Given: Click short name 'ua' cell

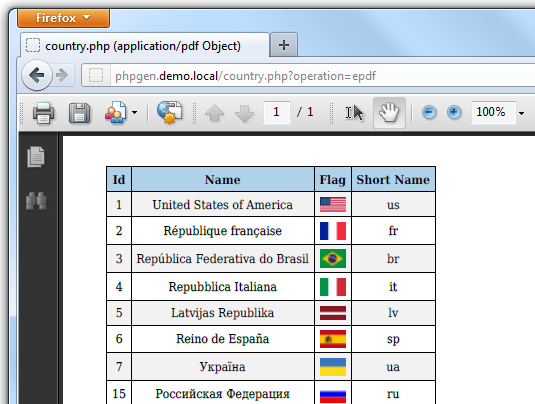Looking at the screenshot, I should pos(393,366).
